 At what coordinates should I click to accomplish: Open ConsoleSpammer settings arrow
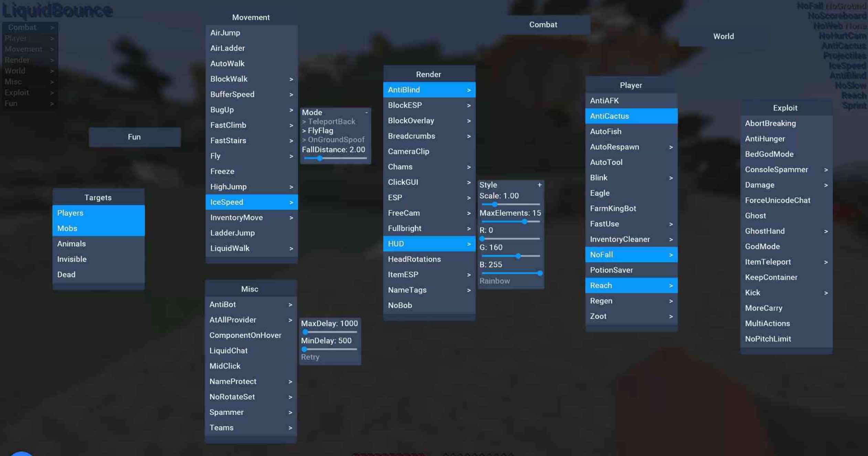click(826, 170)
